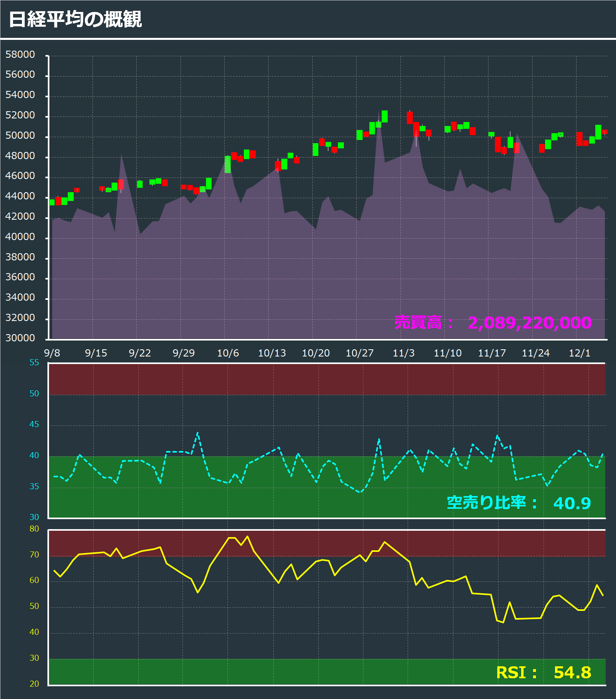Click the 30000 price axis label

[20, 338]
